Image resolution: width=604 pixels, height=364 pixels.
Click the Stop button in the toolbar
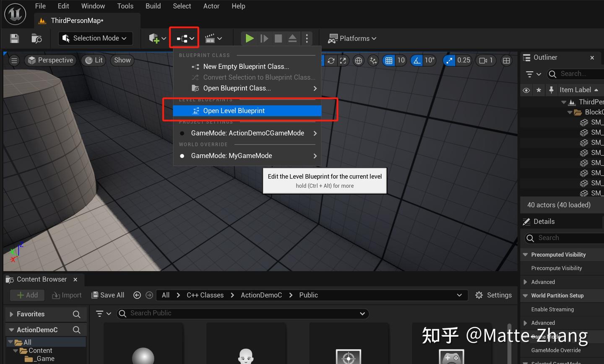pos(278,38)
